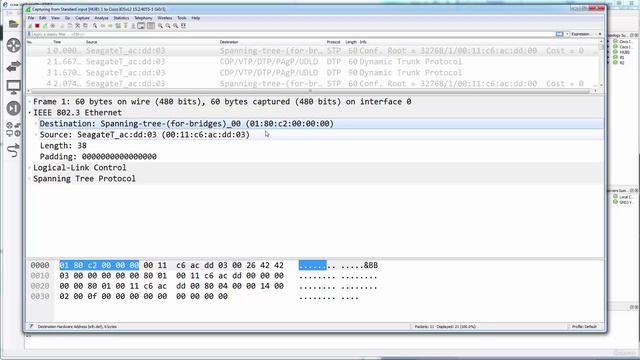
Task: Select packet 3 DTP row, length 90
Action: click(x=312, y=73)
